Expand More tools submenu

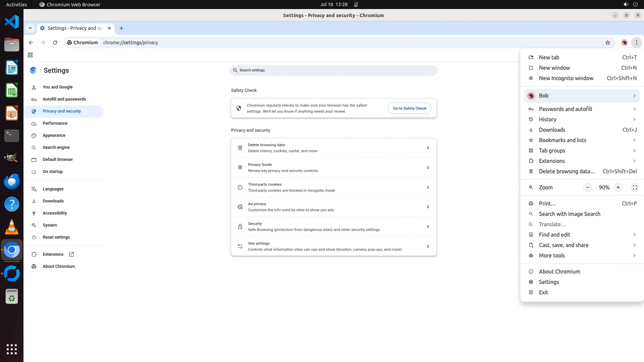pos(582,255)
